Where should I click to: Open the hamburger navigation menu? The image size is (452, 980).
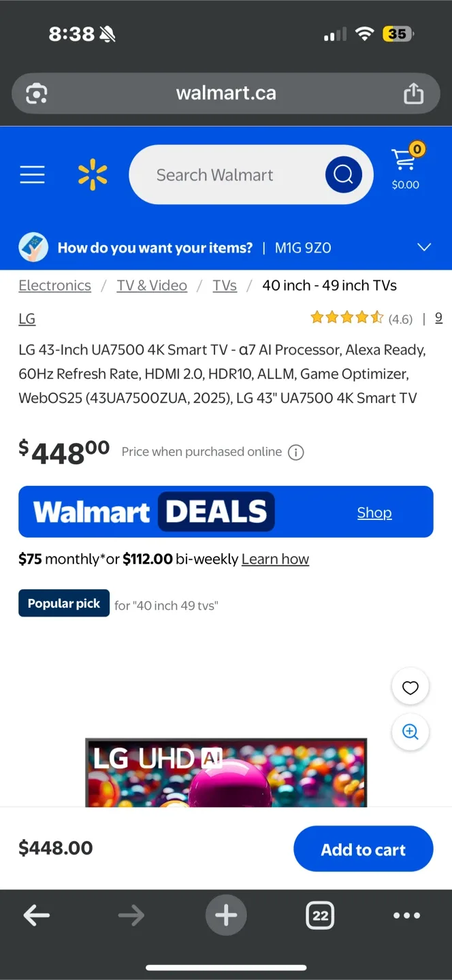click(32, 175)
